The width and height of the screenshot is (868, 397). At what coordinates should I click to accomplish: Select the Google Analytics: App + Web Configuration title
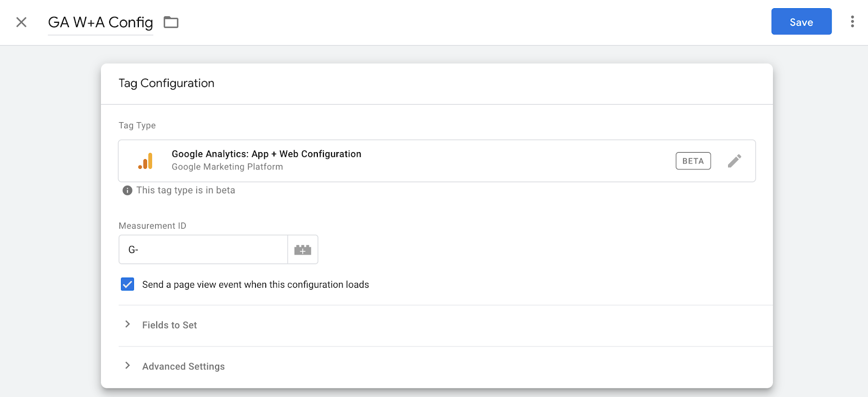pos(266,154)
